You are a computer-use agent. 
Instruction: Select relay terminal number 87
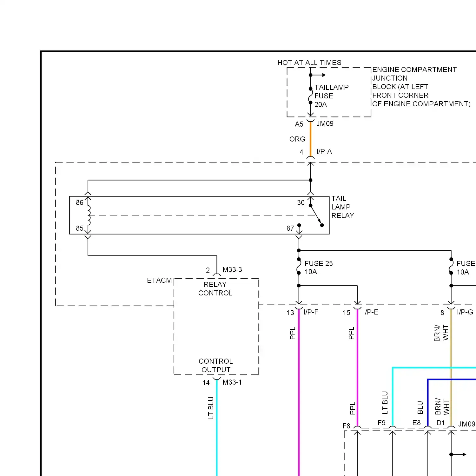pyautogui.click(x=290, y=228)
